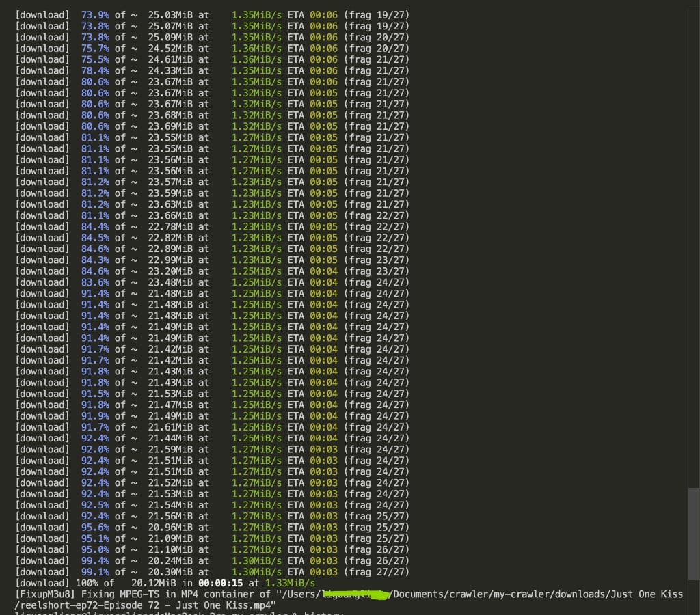Click the '21.61MiB' size value

click(x=170, y=427)
